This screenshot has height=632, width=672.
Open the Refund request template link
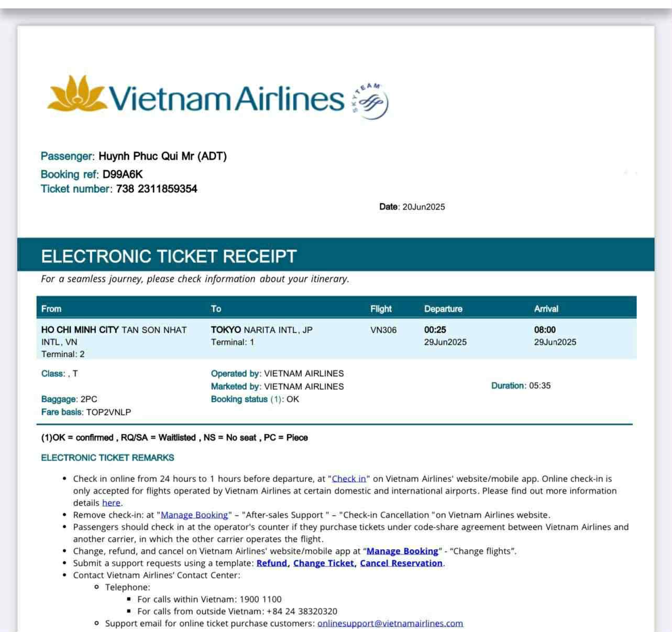coord(272,563)
